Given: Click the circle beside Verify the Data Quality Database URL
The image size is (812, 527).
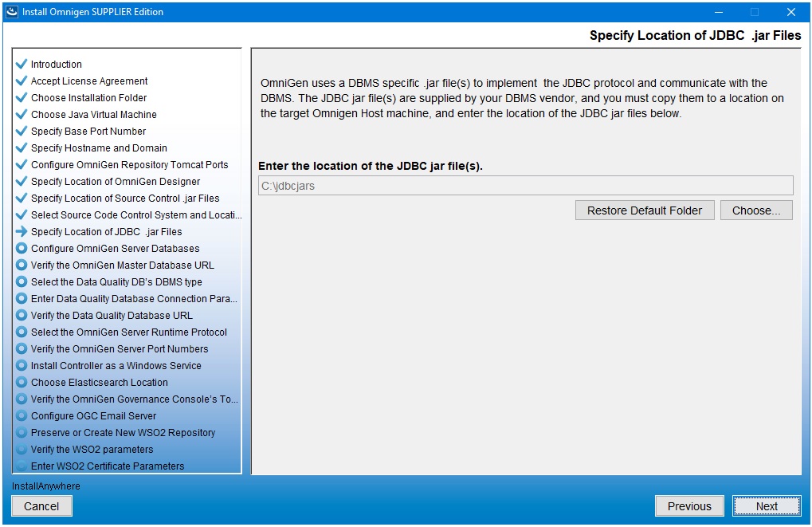Looking at the screenshot, I should tap(22, 315).
